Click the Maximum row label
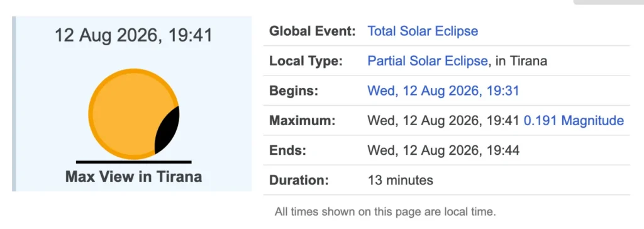The image size is (644, 229). 303,121
